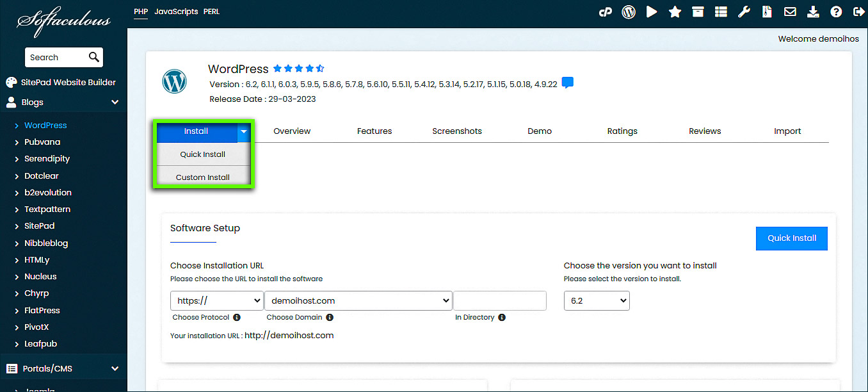This screenshot has height=392, width=868.
Task: Select PivotX in the Blogs list
Action: point(36,327)
